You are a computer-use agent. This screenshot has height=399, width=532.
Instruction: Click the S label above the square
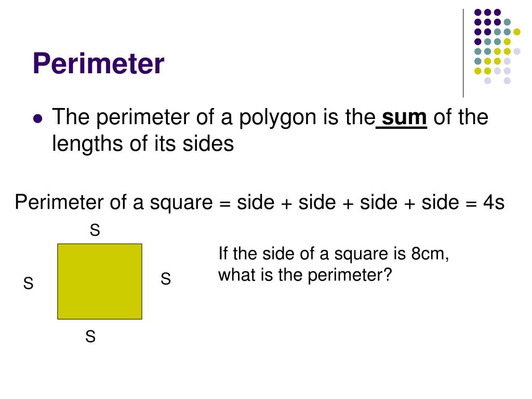pyautogui.click(x=95, y=230)
